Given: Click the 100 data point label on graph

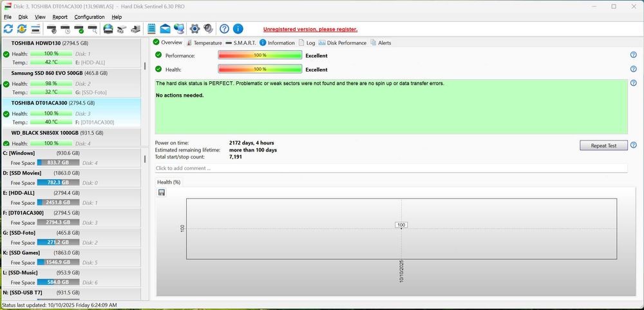Looking at the screenshot, I should click(401, 225).
